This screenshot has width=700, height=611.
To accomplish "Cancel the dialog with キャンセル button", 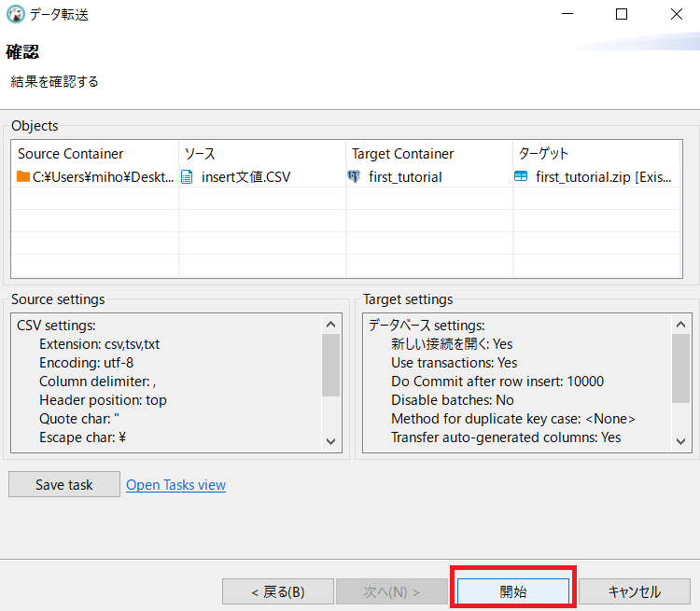I will pyautogui.click(x=635, y=591).
